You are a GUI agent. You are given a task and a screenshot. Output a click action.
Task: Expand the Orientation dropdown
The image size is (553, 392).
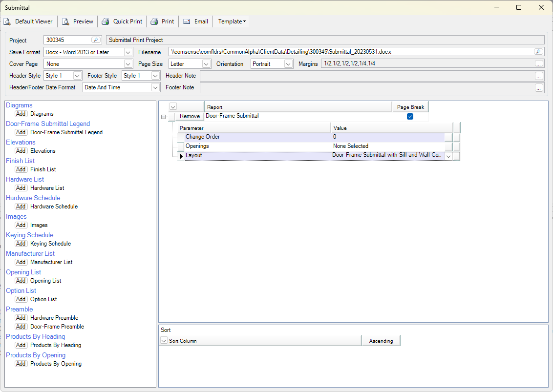coord(288,64)
